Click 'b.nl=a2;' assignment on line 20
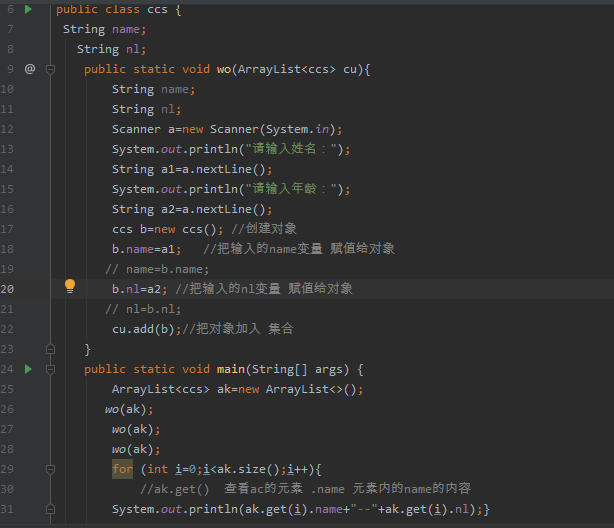The height and width of the screenshot is (528, 614). coord(139,289)
